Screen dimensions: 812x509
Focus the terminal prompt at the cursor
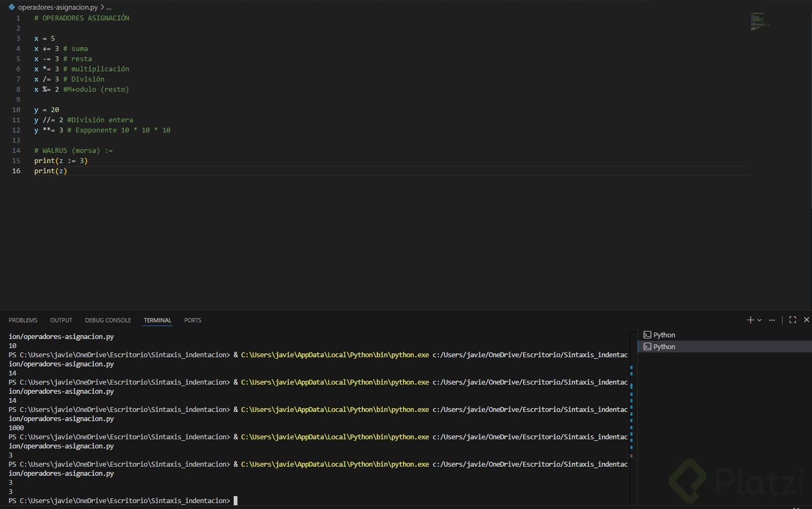click(235, 500)
